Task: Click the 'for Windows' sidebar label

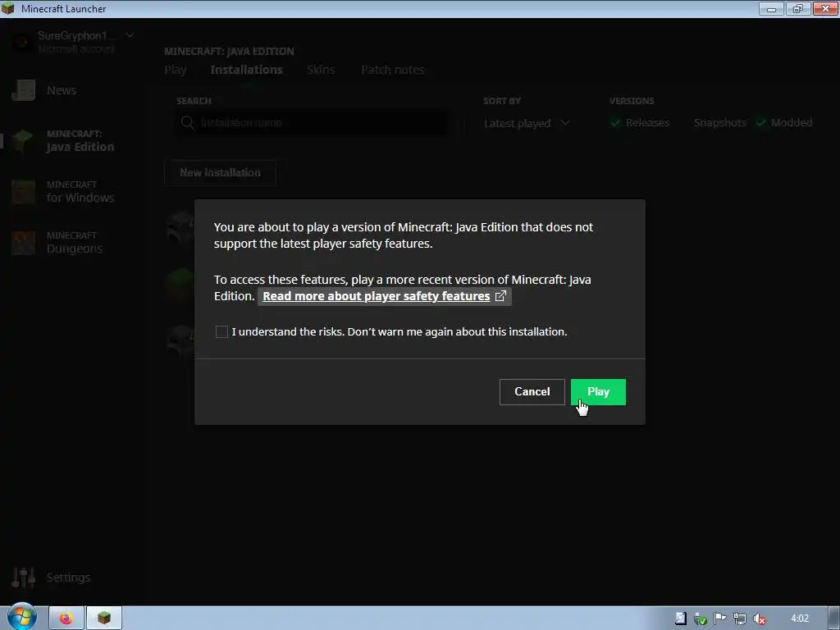Action: coord(80,198)
